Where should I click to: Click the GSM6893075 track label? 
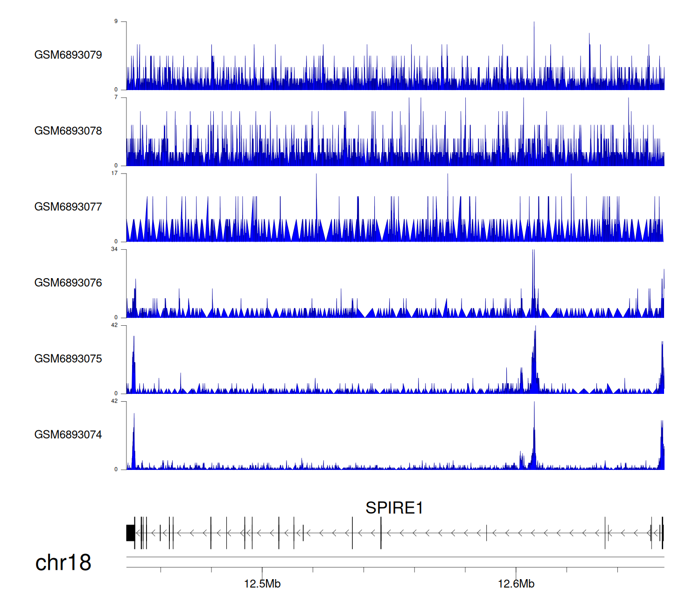tap(68, 359)
